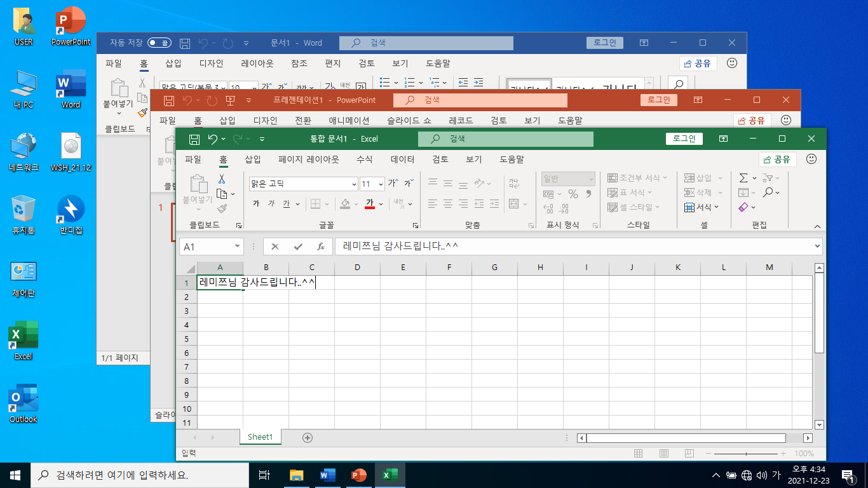Align cell text left in Excel
This screenshot has height=488, width=868.
433,204
